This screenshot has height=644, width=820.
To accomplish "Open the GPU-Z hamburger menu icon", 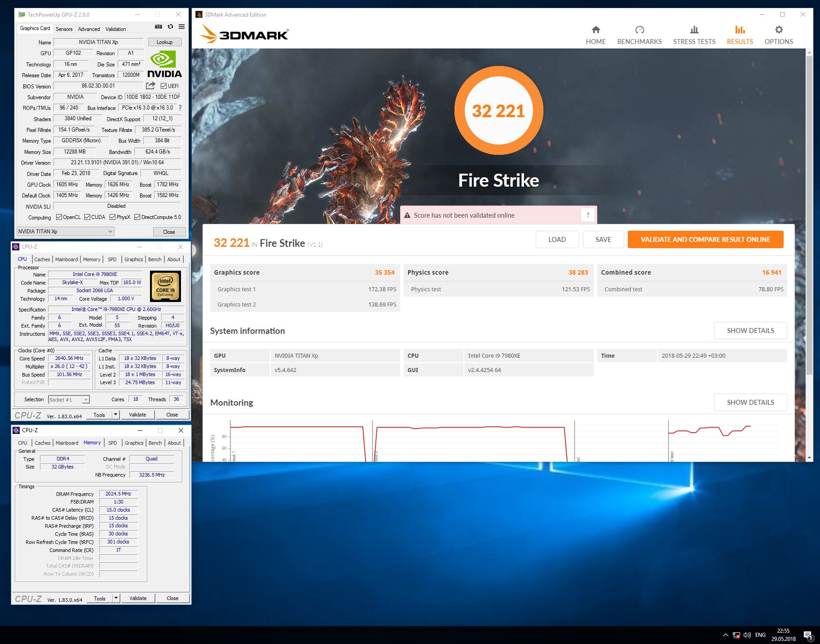I will 181,26.
